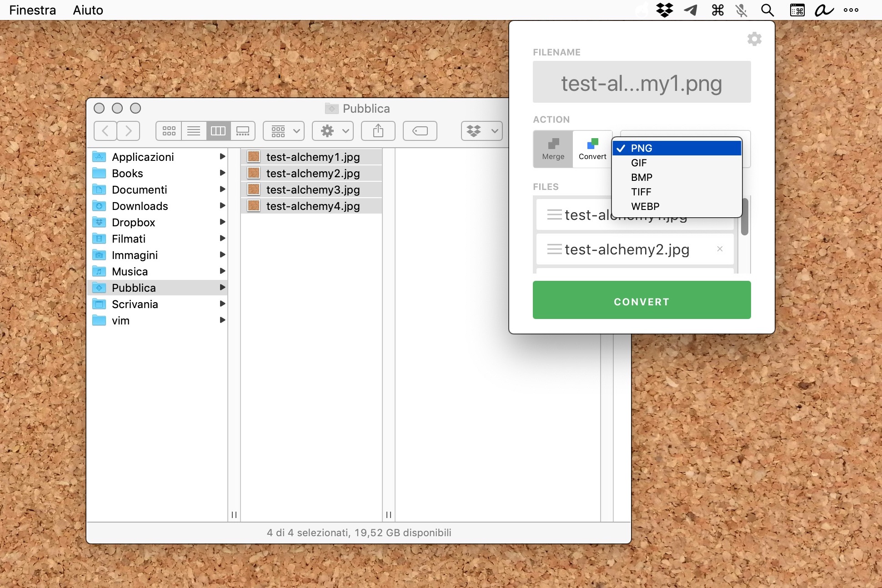882x588 pixels.
Task: Switch to Finder list view
Action: coord(194,131)
